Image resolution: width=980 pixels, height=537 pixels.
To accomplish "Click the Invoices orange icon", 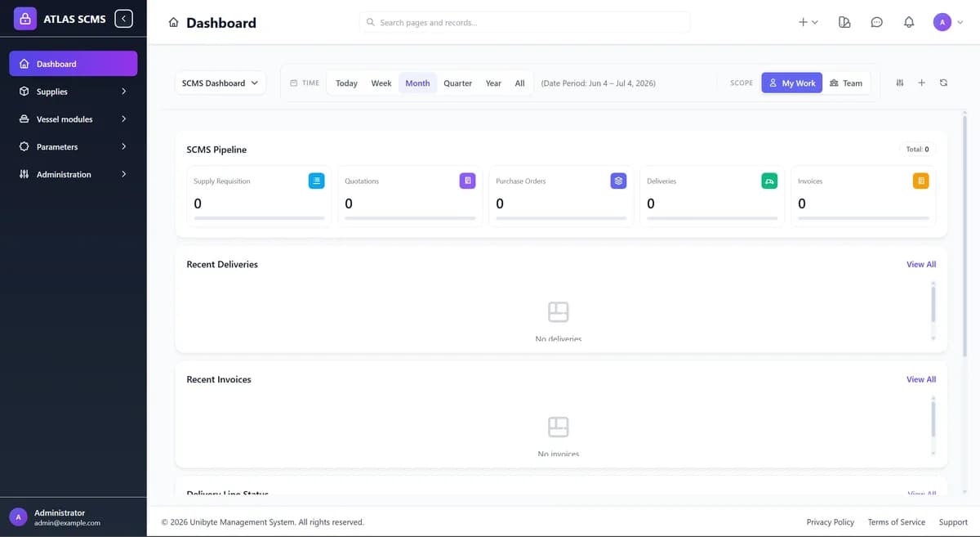I will coord(920,181).
